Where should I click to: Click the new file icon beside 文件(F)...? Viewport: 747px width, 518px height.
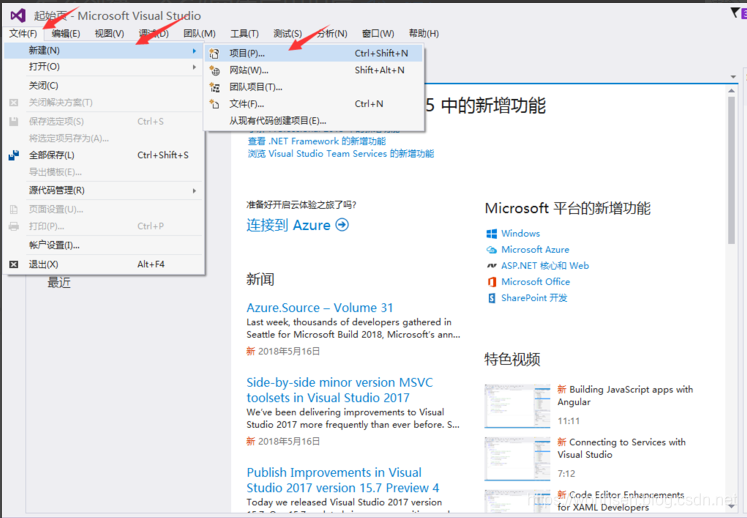(214, 104)
